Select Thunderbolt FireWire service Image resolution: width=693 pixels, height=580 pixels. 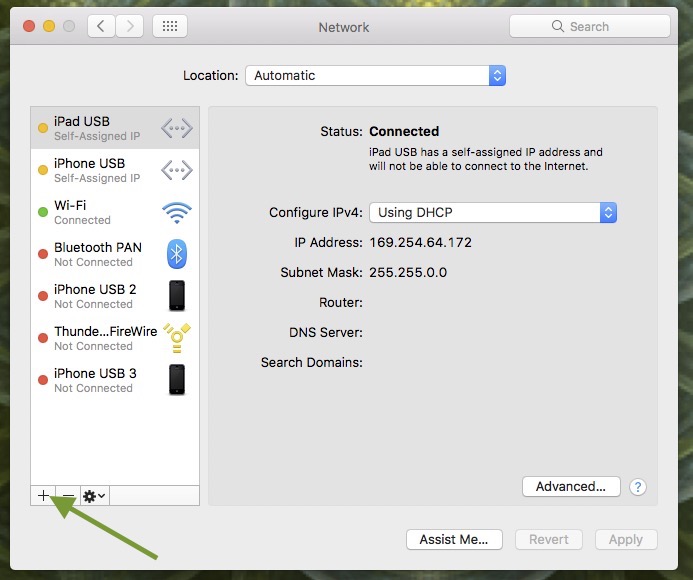click(x=115, y=338)
